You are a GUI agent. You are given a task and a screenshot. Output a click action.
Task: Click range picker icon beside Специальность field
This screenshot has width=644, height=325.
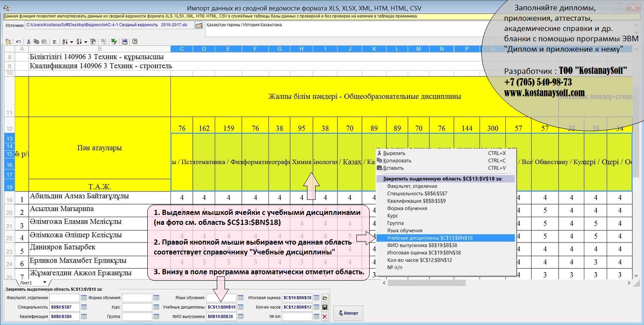(84, 307)
